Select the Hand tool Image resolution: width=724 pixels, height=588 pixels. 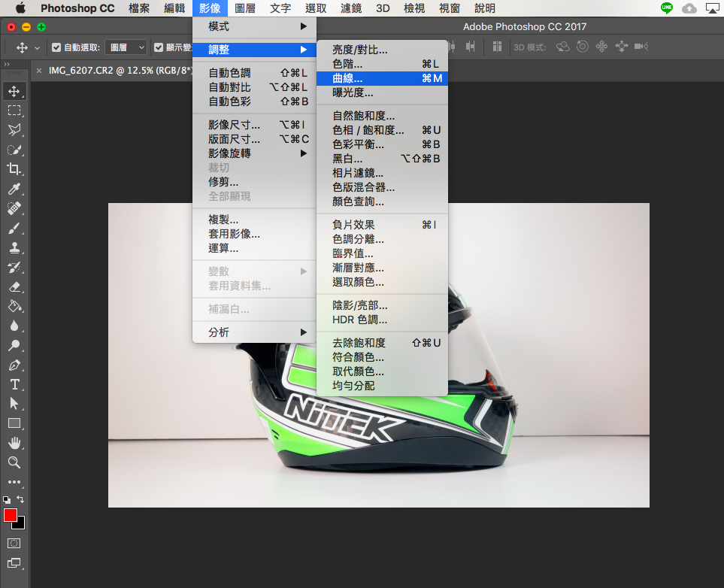(14, 443)
